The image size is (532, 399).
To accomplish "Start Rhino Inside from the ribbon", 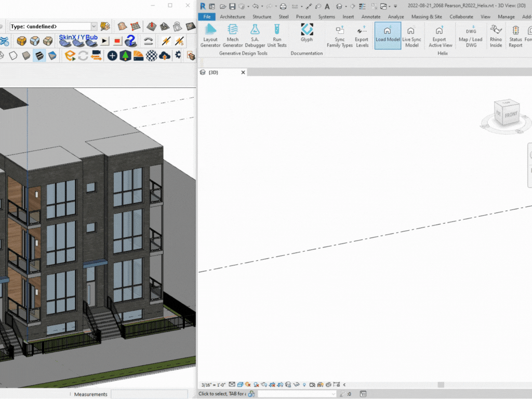I will (x=496, y=35).
